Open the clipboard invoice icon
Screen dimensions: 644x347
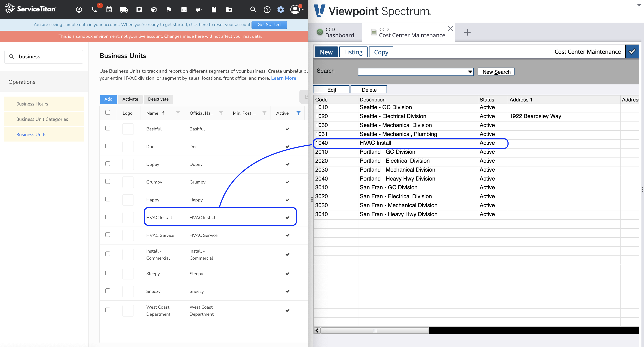pos(139,10)
